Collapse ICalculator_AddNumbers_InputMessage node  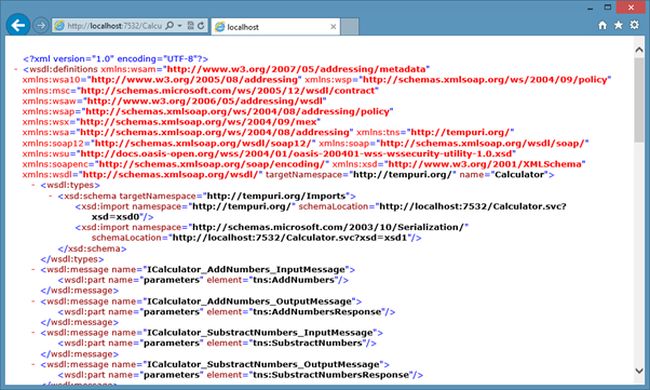[x=33, y=269]
